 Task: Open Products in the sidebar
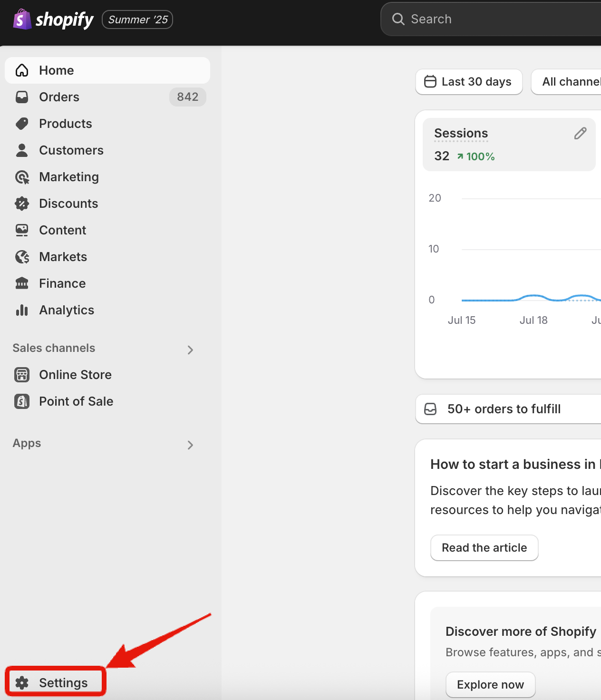66,124
